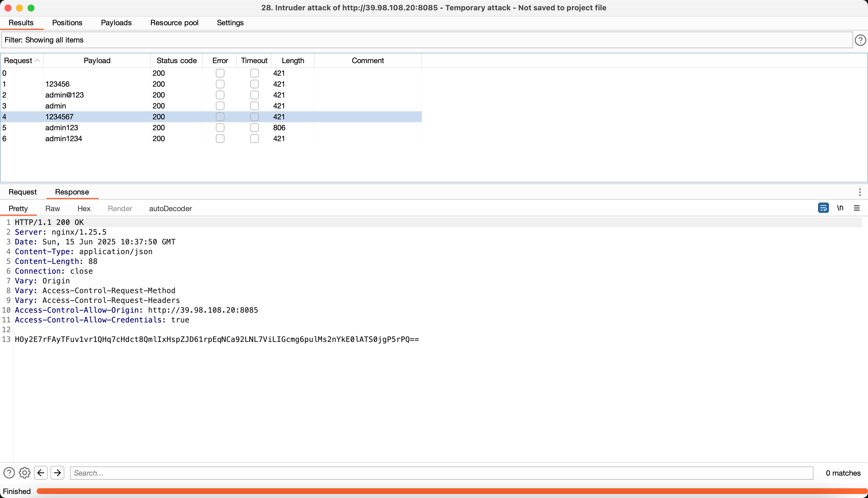Image resolution: width=868 pixels, height=498 pixels.
Task: Switch to the Results tab
Action: tap(21, 23)
